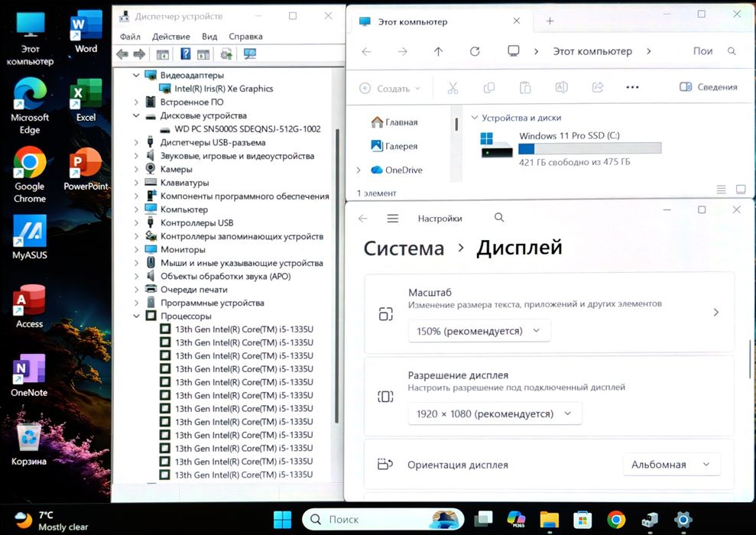Click Settings window vertical scrollbar
This screenshot has width=756, height=535.
click(x=750, y=359)
